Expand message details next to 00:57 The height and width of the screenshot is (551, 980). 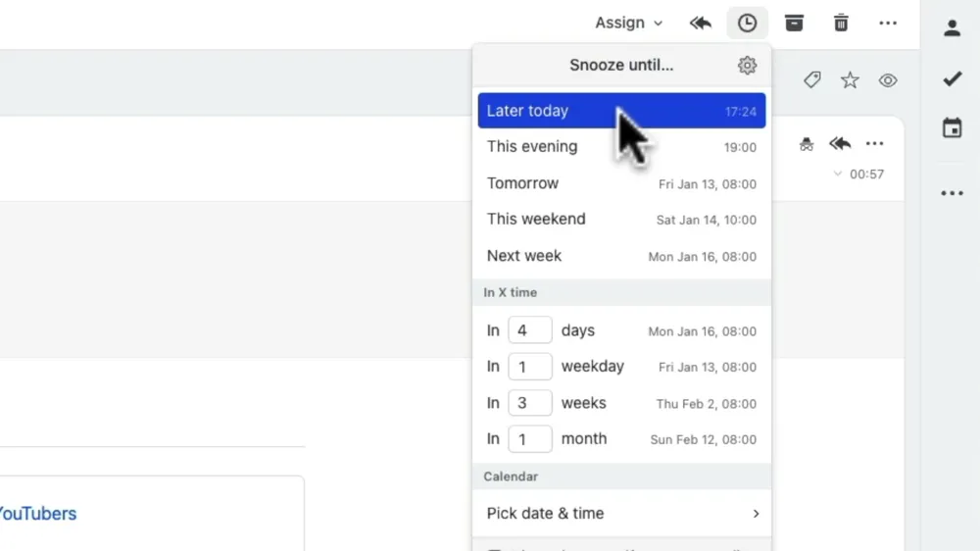coord(837,175)
